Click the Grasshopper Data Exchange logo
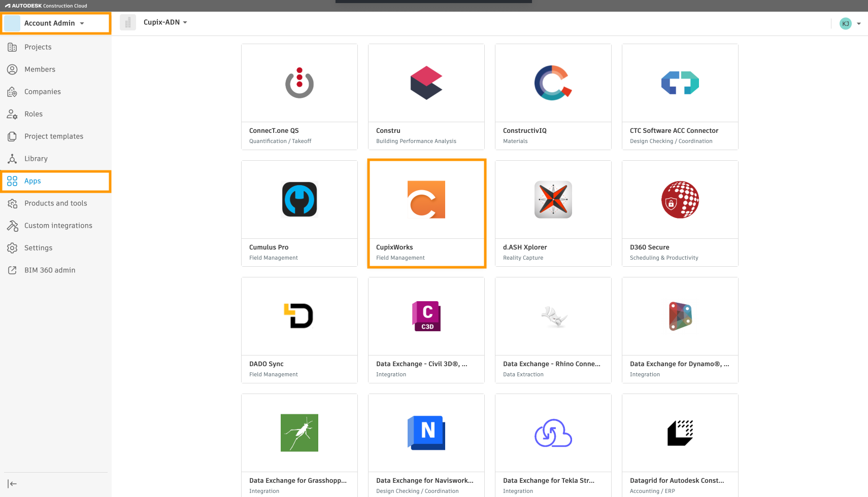This screenshot has height=497, width=868. pos(299,433)
